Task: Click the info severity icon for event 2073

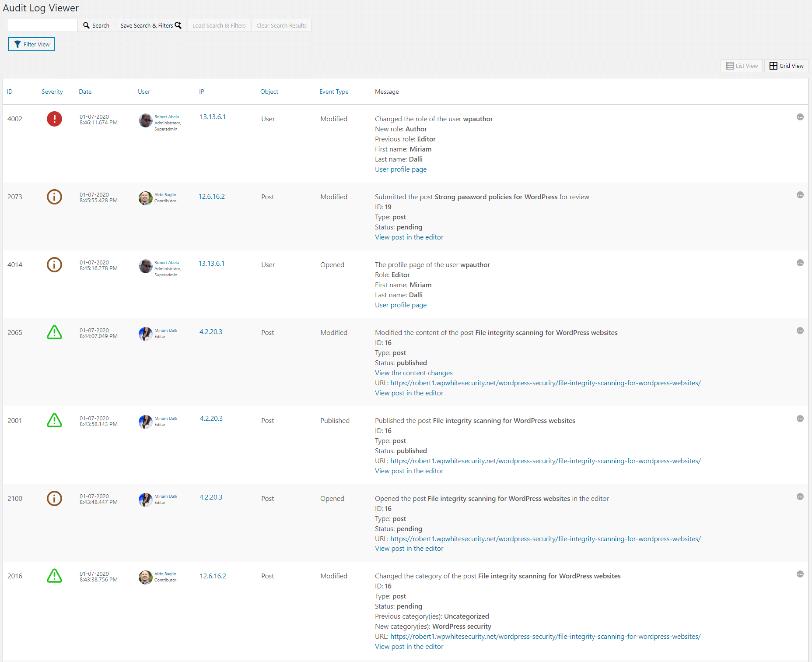Action: 54,197
